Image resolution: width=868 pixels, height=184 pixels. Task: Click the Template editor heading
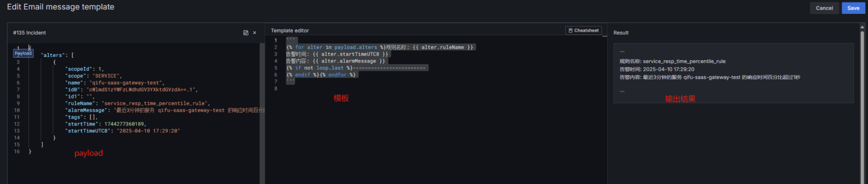coord(290,31)
